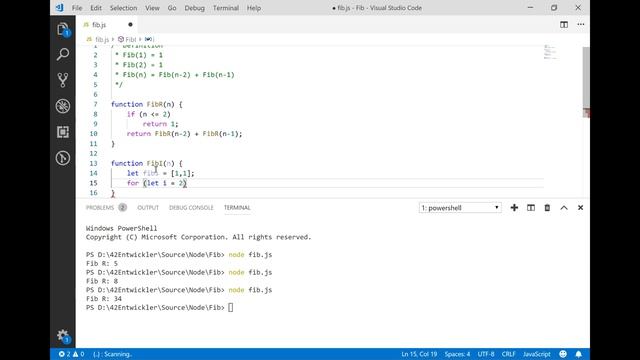Change the CRLF line ending setting
Screen dimensions: 640x360
509,354
